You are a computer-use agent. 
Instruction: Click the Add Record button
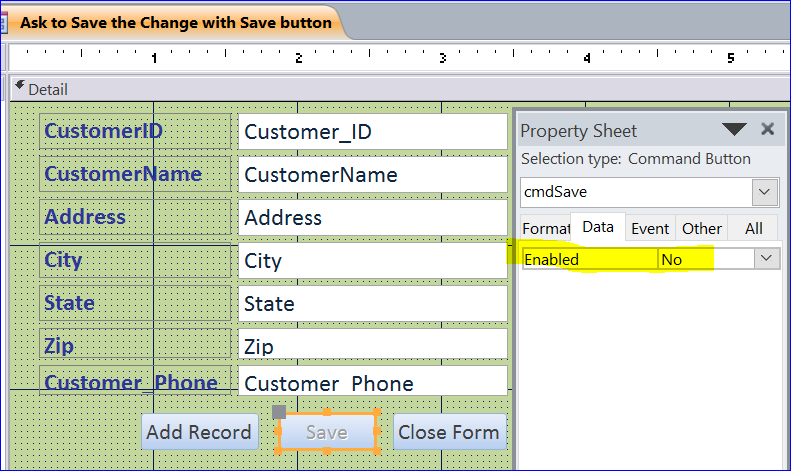tap(199, 432)
